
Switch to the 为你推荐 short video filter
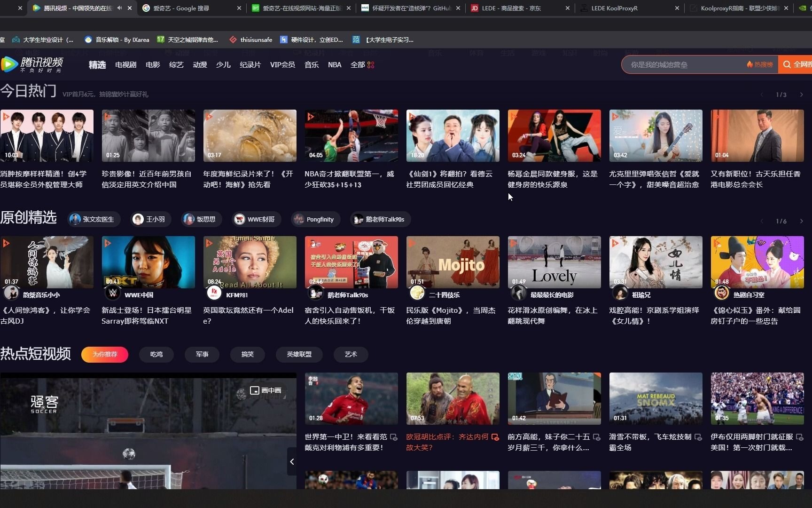tap(105, 354)
